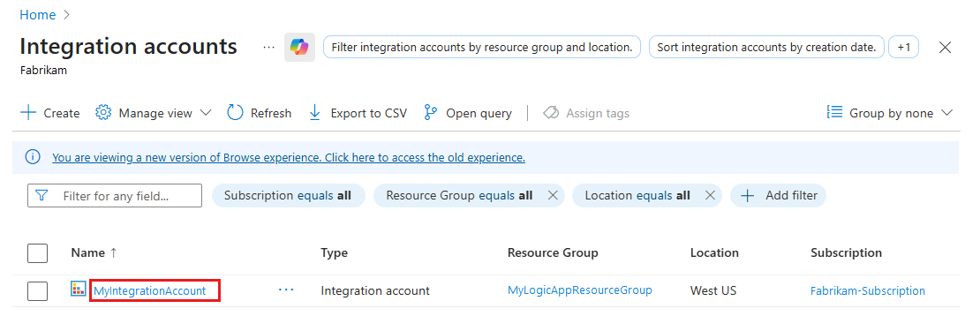Close the Integration accounts blade
The height and width of the screenshot is (331, 980).
(945, 48)
